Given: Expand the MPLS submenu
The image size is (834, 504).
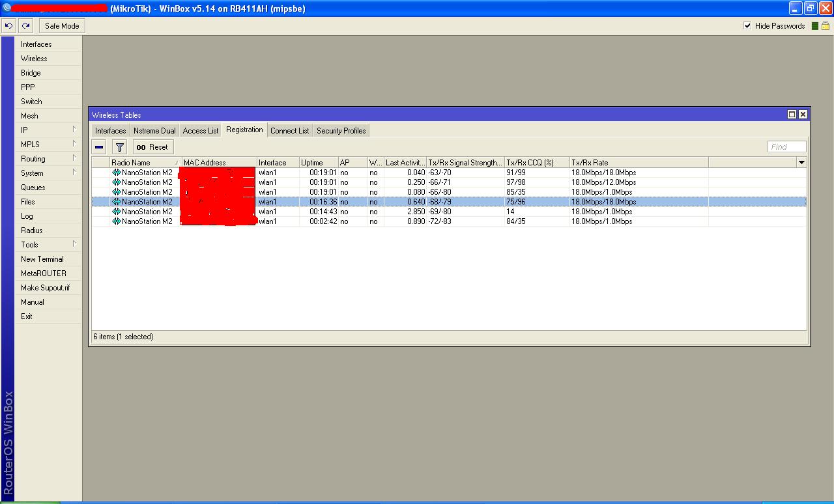Looking at the screenshot, I should 74,144.
